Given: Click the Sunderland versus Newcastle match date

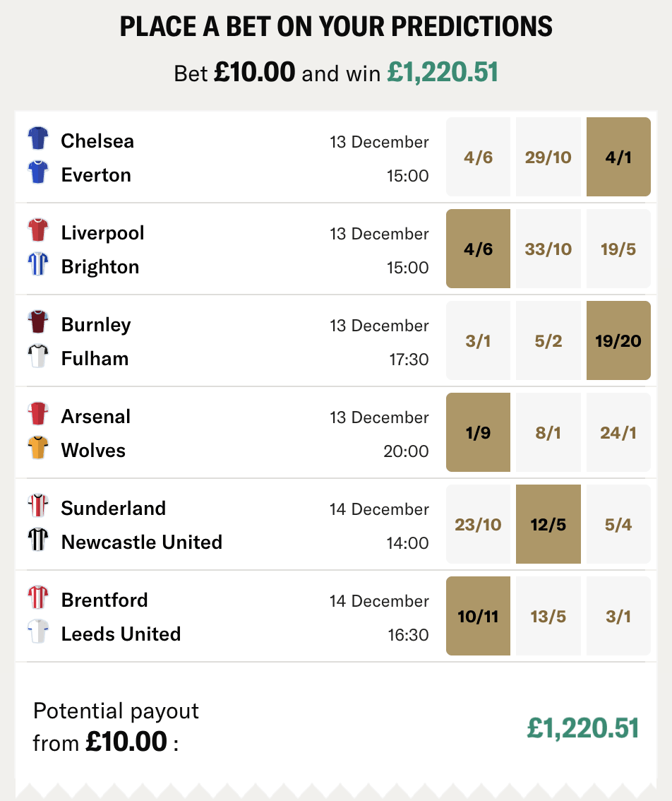Looking at the screenshot, I should point(378,509).
